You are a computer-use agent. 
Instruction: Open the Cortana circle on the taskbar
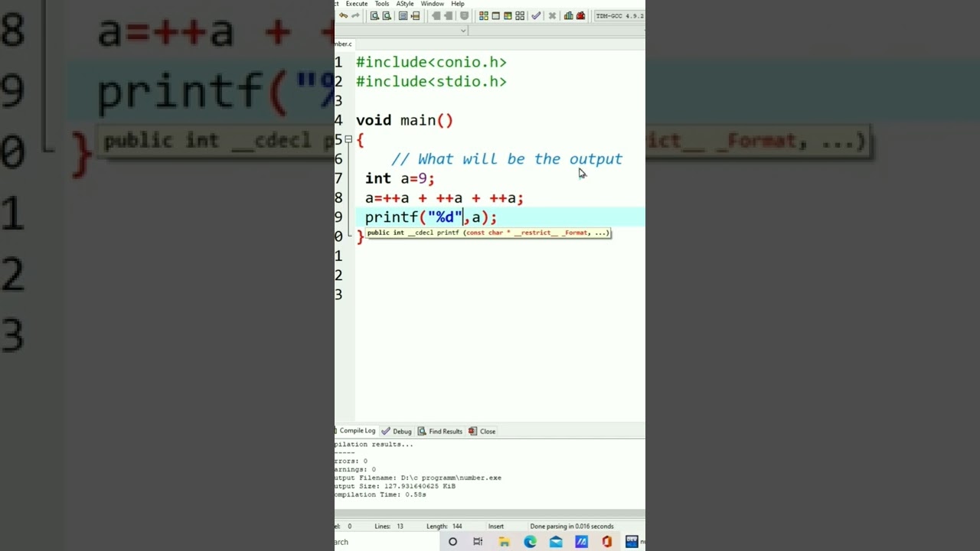pyautogui.click(x=452, y=542)
